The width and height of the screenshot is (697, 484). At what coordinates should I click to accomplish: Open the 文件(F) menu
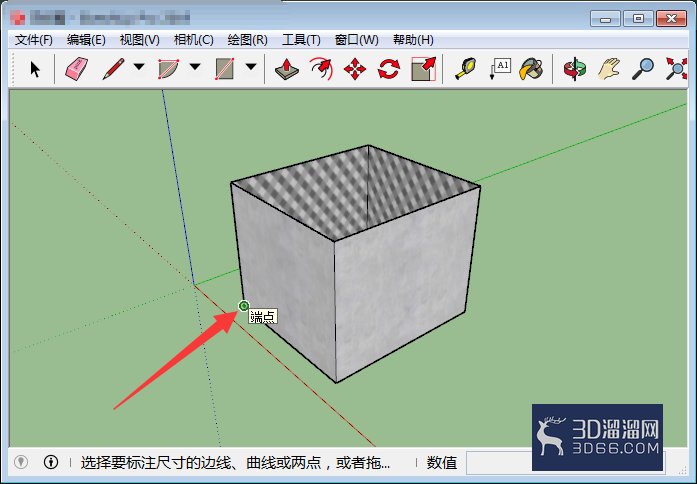pos(34,40)
